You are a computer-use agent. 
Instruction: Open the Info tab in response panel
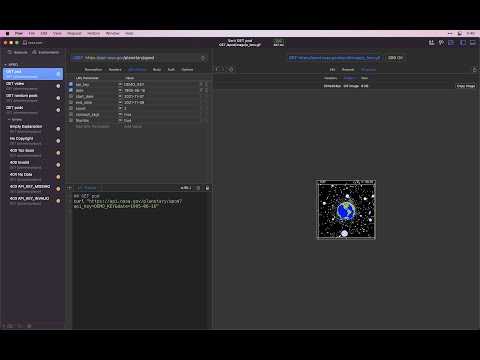coord(332,70)
